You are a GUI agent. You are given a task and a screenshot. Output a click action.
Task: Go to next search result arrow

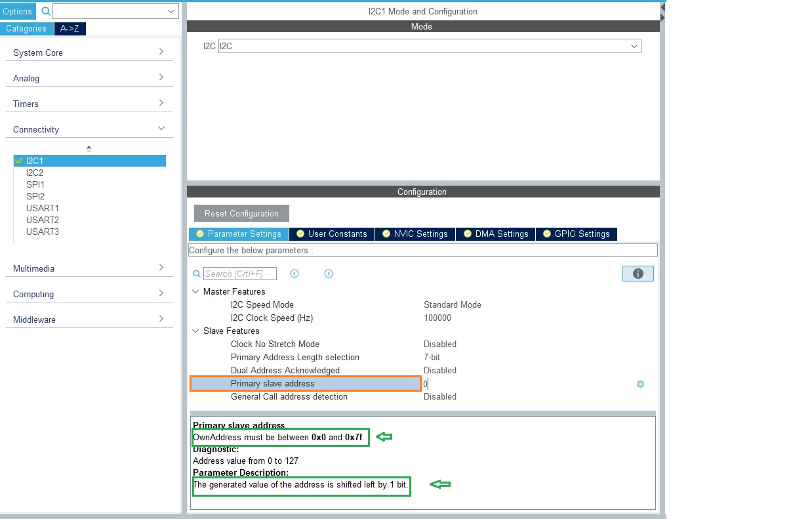(x=329, y=274)
